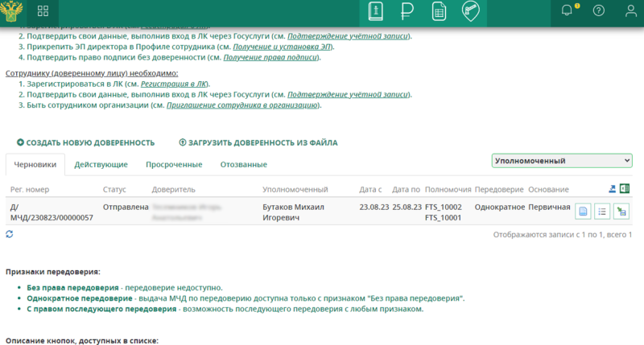
Task: Switch to the Черновики tab
Action: (x=35, y=165)
